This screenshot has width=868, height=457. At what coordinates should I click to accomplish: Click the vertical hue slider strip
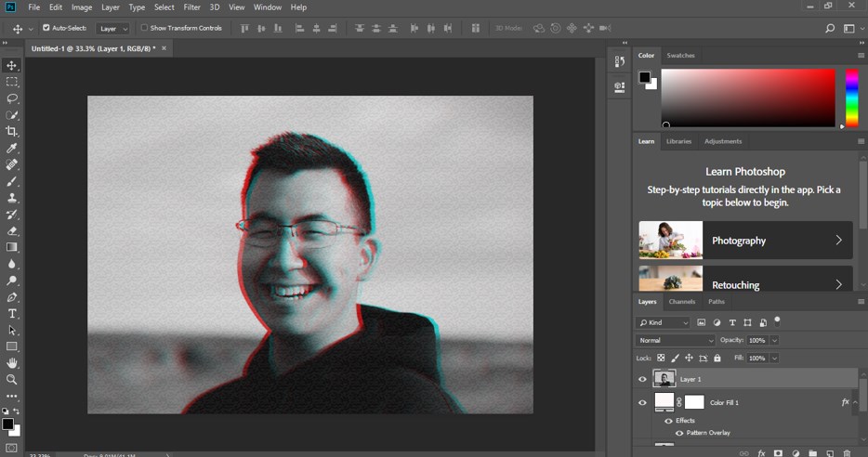pos(851,98)
